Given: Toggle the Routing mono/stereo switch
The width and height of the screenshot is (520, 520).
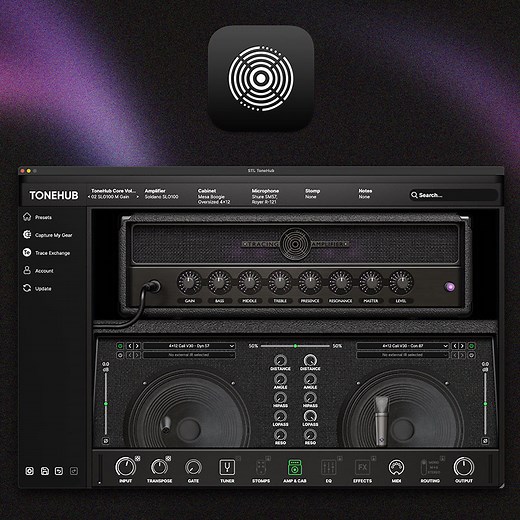Looking at the screenshot, I should [424, 467].
